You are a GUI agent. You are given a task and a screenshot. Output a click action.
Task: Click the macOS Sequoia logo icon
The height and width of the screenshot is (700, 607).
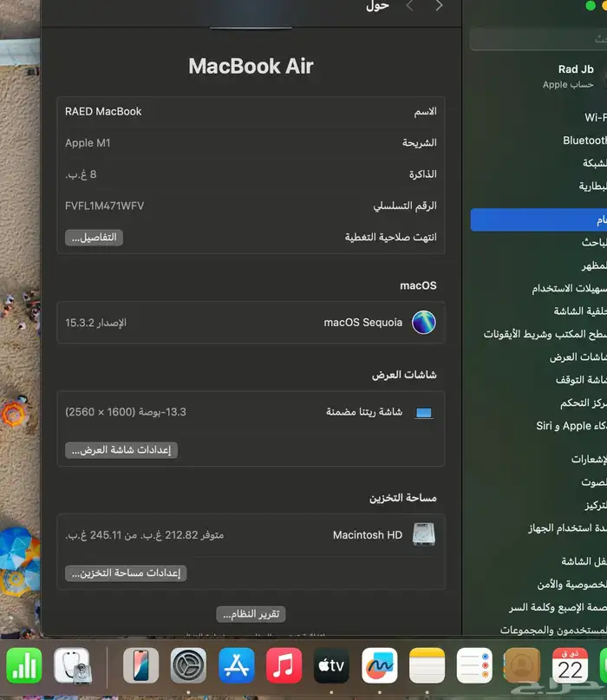click(423, 323)
